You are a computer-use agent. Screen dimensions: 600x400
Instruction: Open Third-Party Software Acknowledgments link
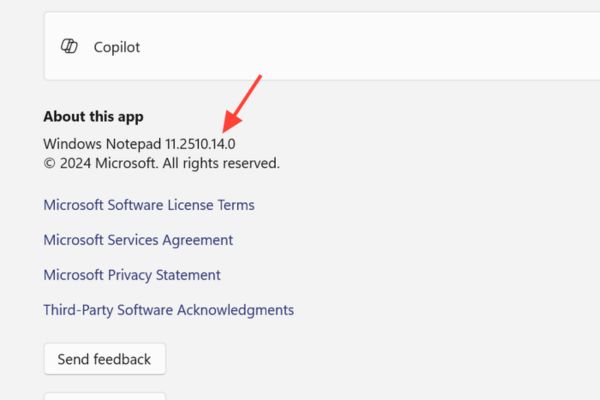pos(168,310)
